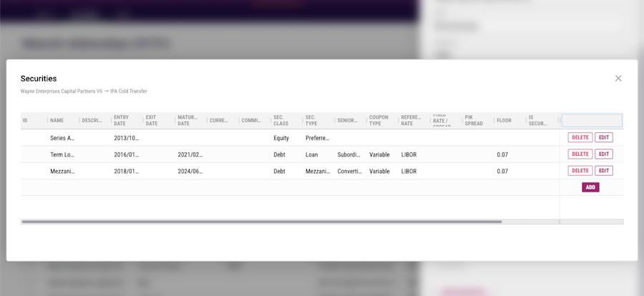Screen dimensions: 644x296
Task: Sort by the ID column header
Action: point(25,120)
